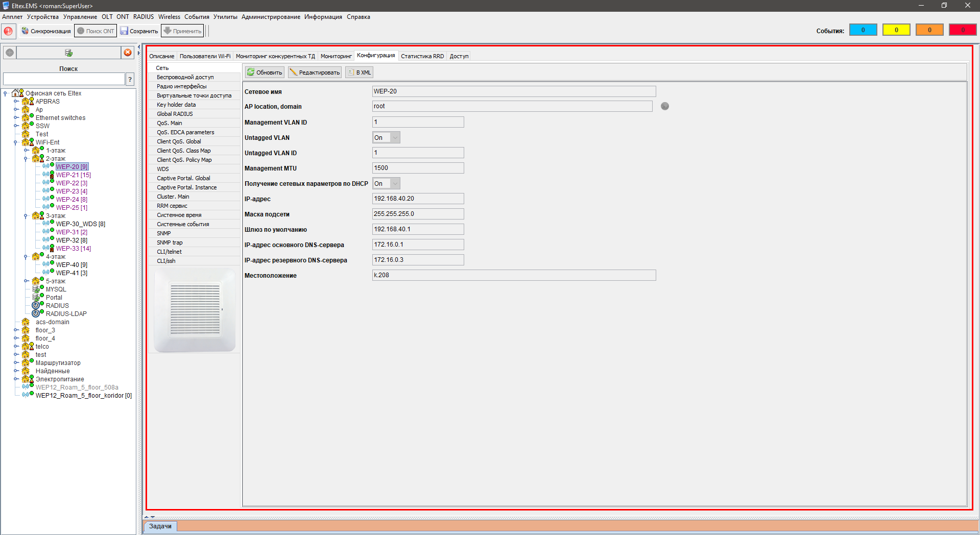Viewport: 980px width, 535px height.
Task: Click the gray plus icon in left panel
Action: point(10,53)
